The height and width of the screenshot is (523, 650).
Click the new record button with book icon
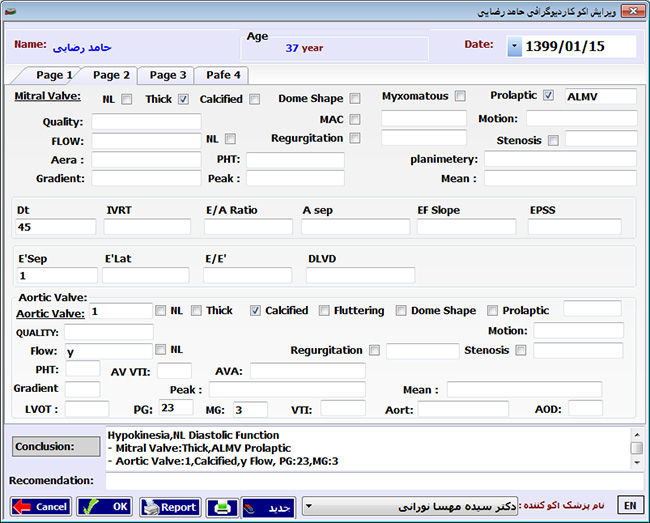pos(268,507)
